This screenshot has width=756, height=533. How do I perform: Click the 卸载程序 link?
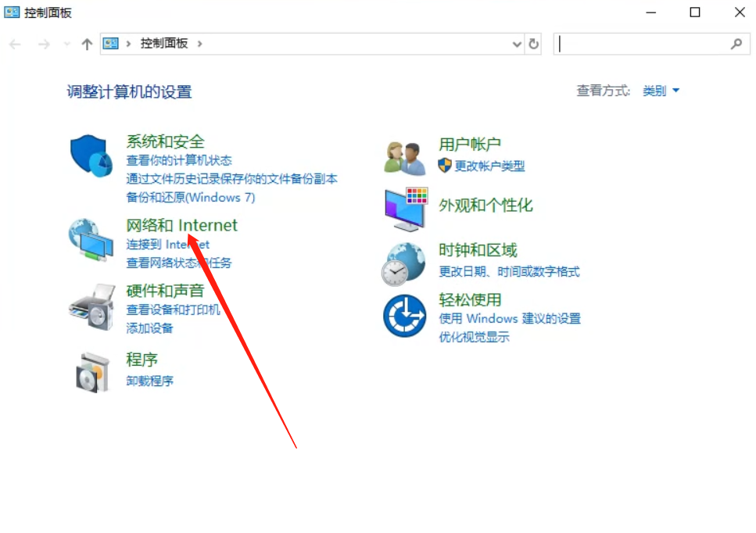149,381
